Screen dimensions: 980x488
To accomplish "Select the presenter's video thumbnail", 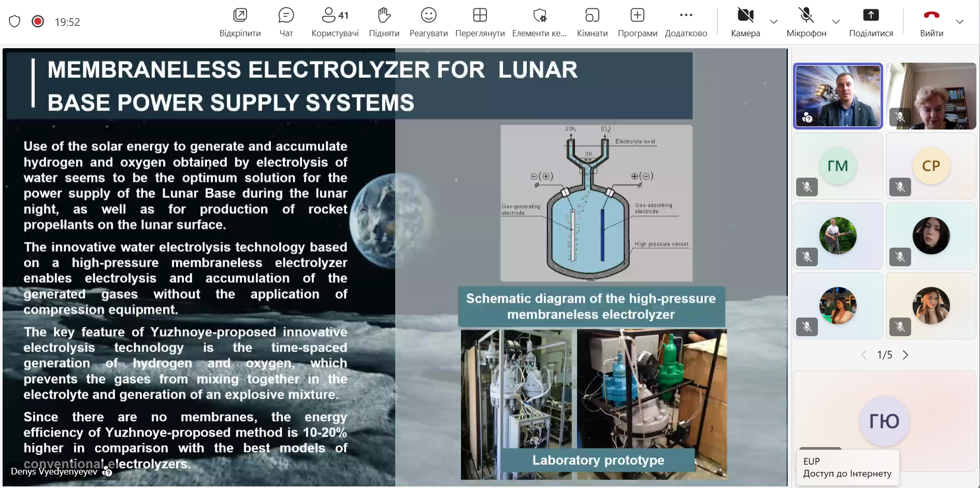I will coord(838,96).
